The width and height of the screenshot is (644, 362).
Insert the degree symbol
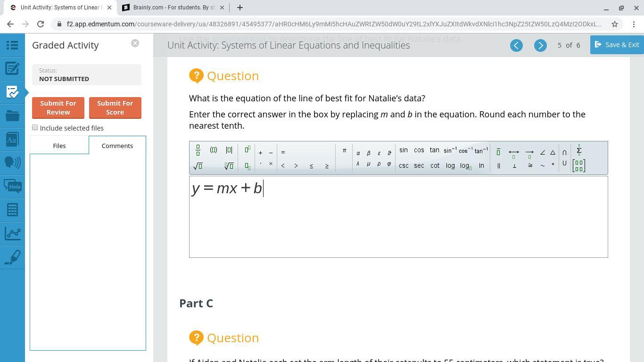(553, 165)
